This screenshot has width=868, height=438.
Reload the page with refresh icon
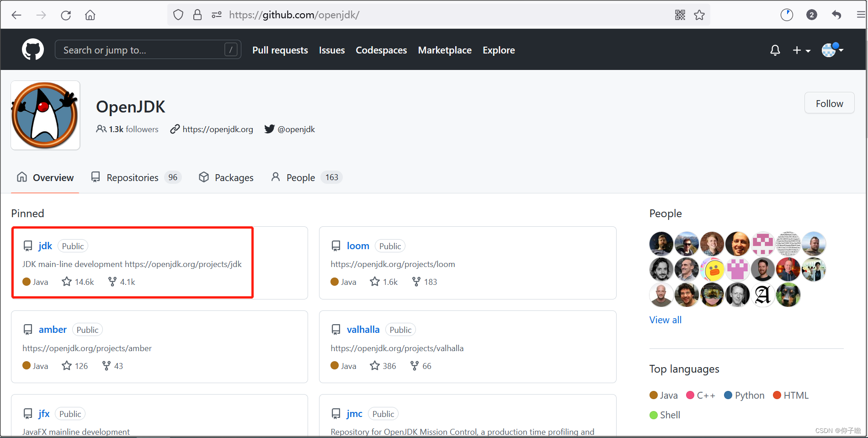click(66, 15)
